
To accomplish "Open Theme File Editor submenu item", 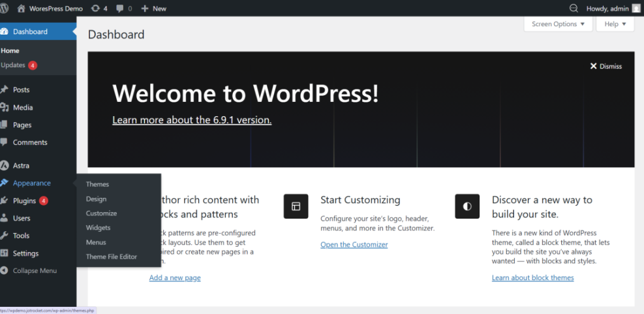I will pos(112,257).
